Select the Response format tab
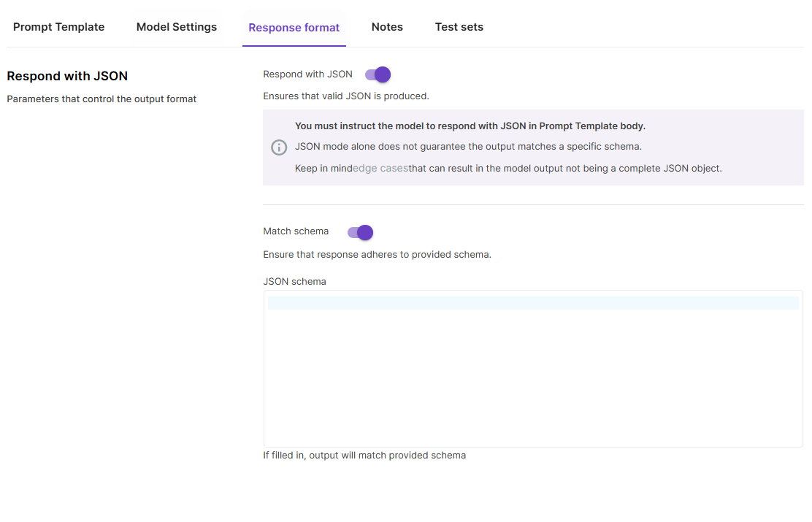Image resolution: width=812 pixels, height=522 pixels. tap(294, 28)
